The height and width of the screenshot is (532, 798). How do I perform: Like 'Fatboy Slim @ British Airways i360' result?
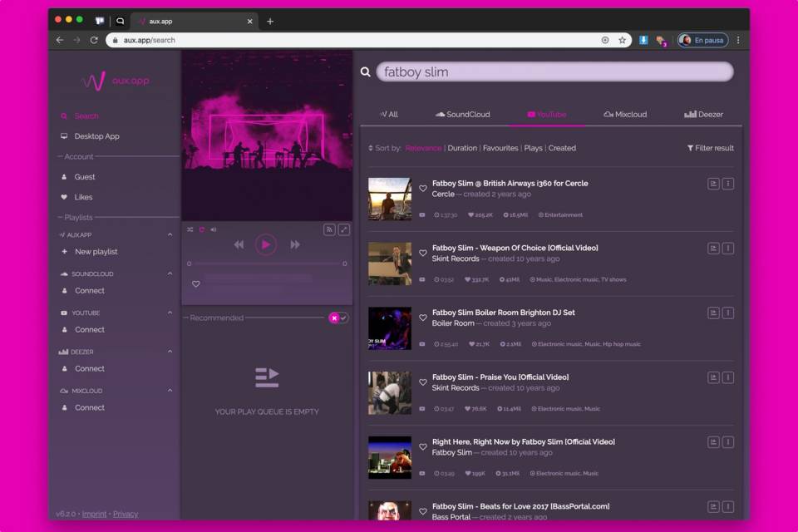point(423,189)
